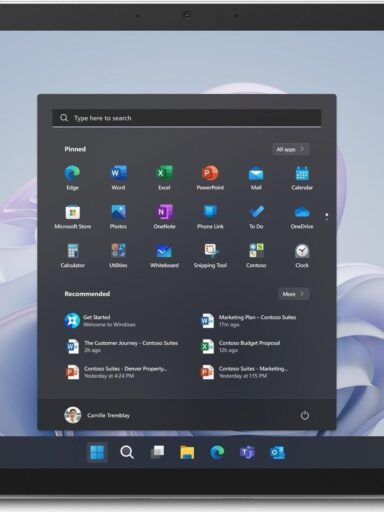
Task: Open File Explorer from taskbar
Action: pos(187,452)
